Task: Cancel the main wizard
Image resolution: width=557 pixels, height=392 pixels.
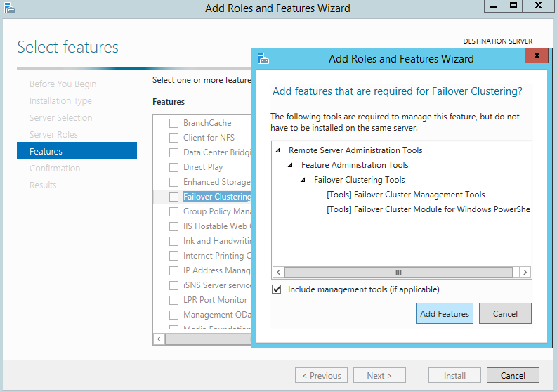Action: pos(513,375)
